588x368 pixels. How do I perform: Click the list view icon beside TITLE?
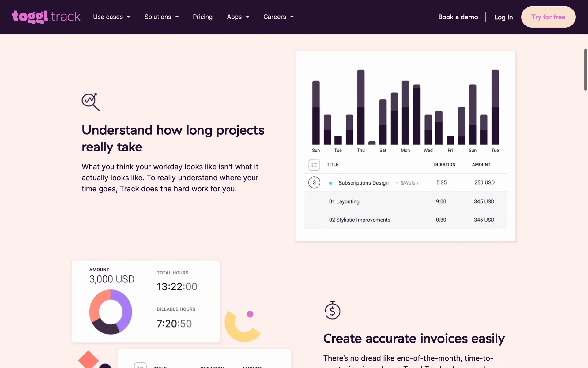tap(314, 165)
